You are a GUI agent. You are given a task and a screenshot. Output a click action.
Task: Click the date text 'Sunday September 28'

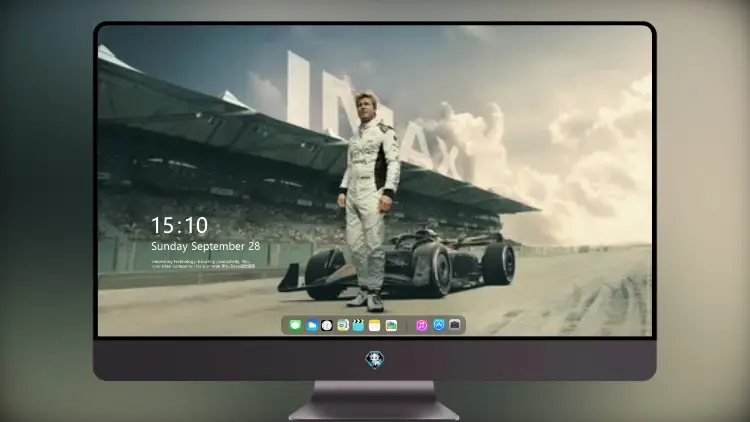(206, 246)
